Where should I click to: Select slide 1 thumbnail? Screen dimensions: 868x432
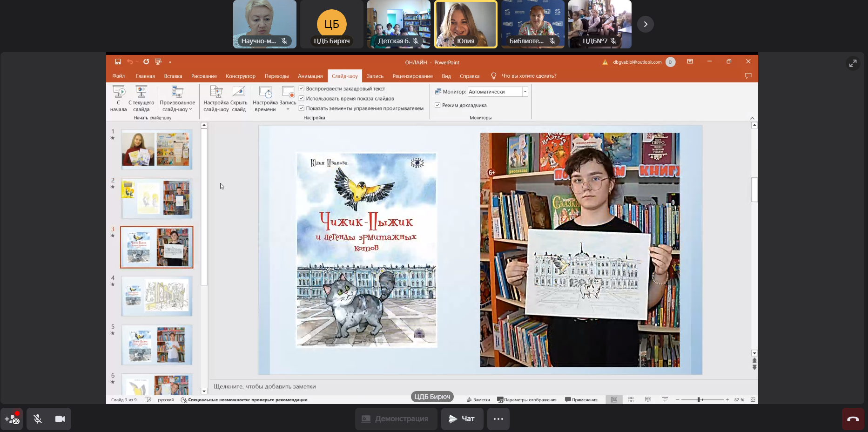157,149
